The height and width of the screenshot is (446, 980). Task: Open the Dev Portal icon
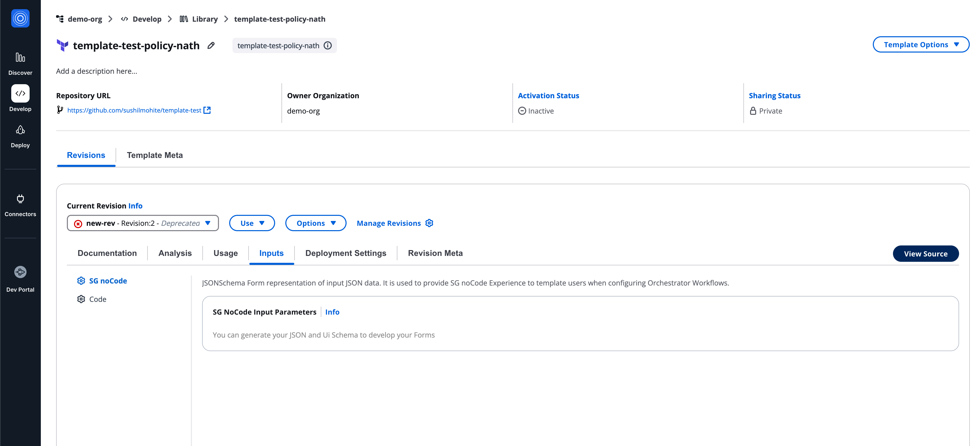[20, 272]
